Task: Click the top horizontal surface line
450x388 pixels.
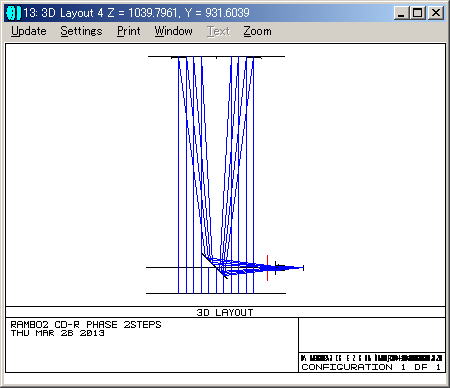Action: pyautogui.click(x=216, y=57)
